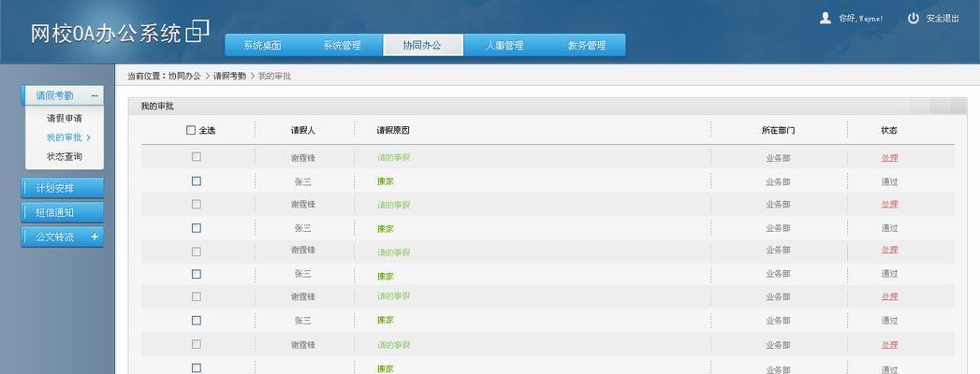Click the 所在部门 column header

click(778, 131)
